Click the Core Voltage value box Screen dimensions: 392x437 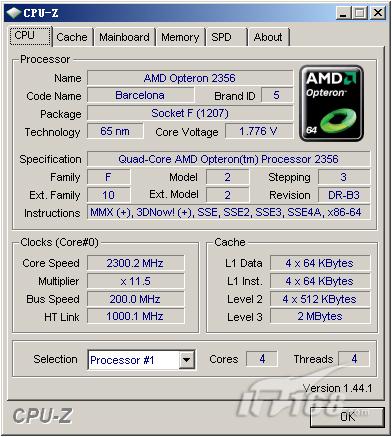point(259,131)
